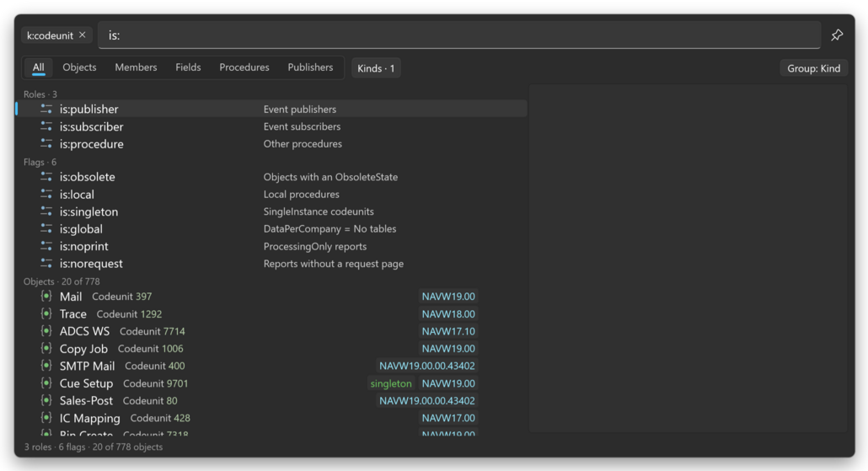Click the "Event publishers" description

point(299,109)
